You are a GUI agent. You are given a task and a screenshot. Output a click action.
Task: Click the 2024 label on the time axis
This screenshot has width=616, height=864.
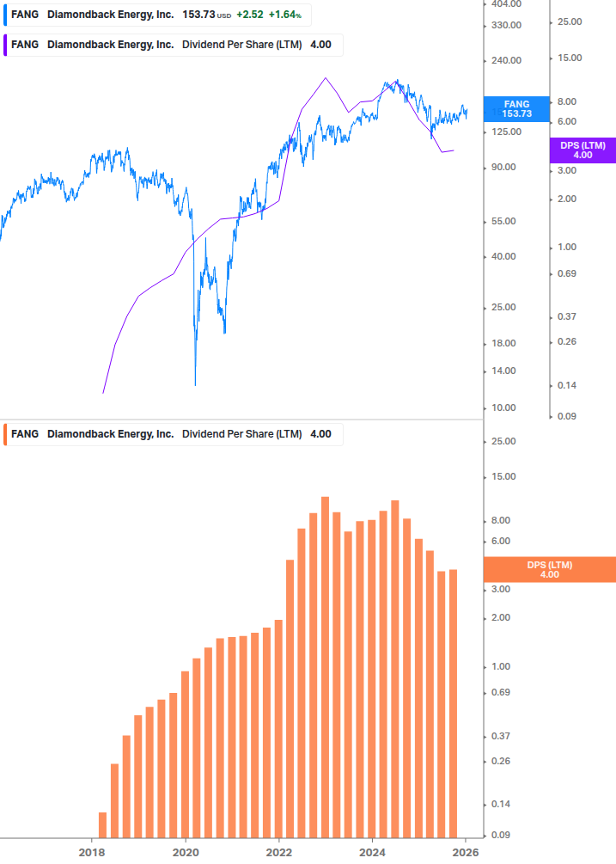[372, 852]
